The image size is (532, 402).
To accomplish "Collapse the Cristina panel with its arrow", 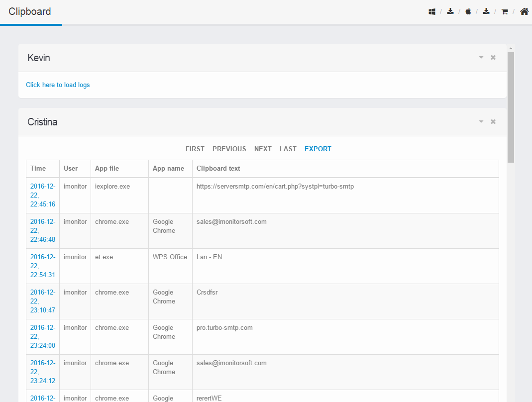I will (481, 121).
